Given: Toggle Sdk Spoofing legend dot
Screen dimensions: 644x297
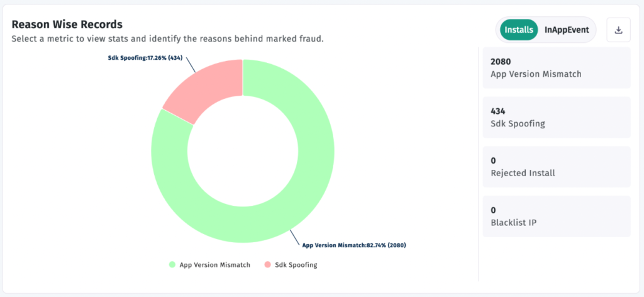Looking at the screenshot, I should point(266,265).
